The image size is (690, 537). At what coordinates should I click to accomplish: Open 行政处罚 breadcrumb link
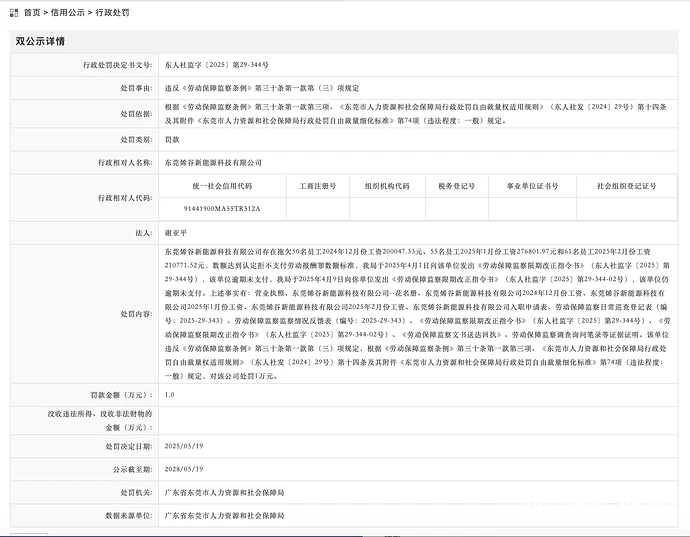[x=112, y=12]
